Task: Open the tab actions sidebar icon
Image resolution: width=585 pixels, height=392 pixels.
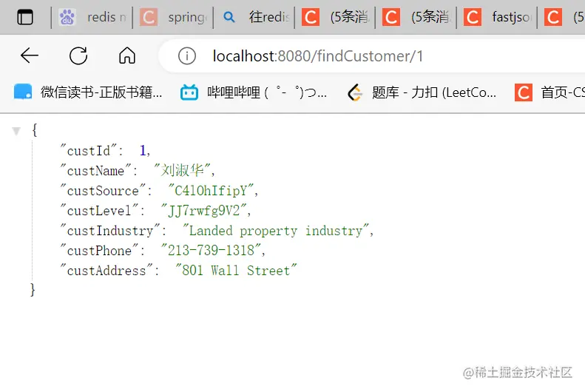Action: click(25, 17)
